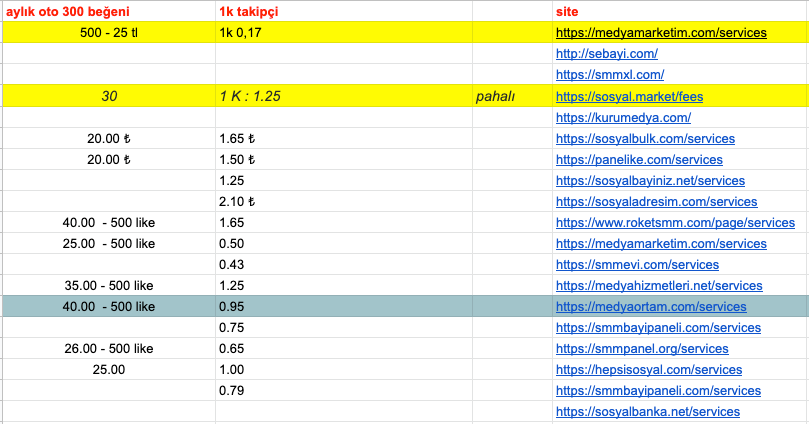
Task: Click the panelike.com/services link
Action: point(639,160)
